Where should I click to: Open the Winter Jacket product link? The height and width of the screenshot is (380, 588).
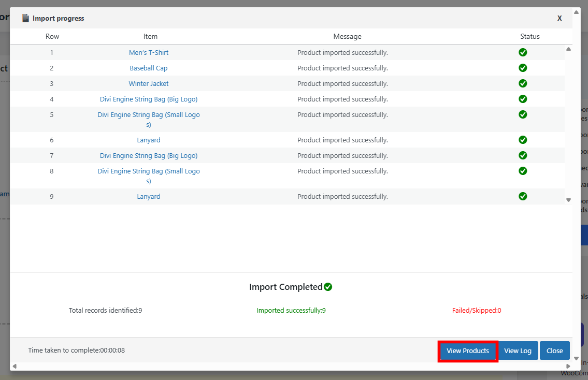pos(149,83)
